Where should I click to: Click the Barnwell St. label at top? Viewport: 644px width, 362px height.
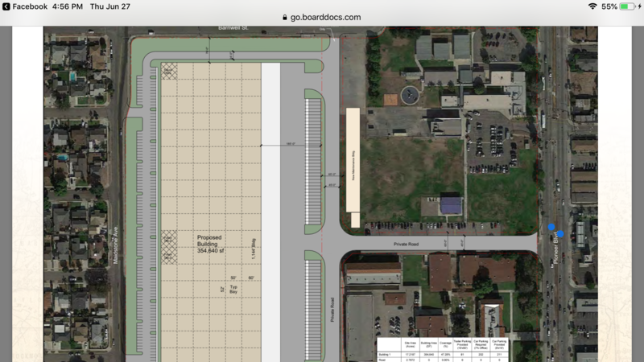tap(234, 27)
